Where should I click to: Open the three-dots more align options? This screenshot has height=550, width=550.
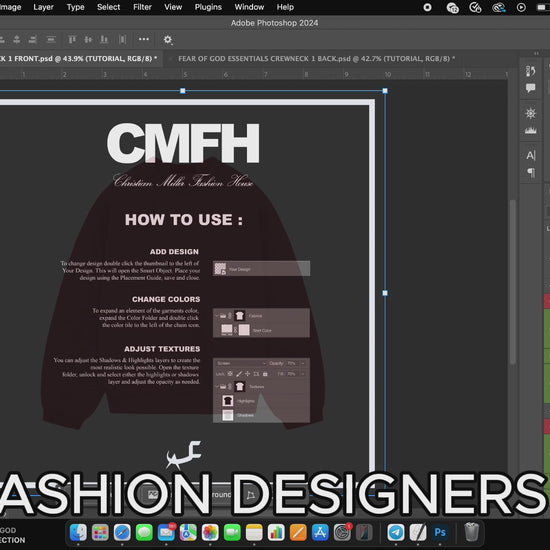click(x=144, y=39)
